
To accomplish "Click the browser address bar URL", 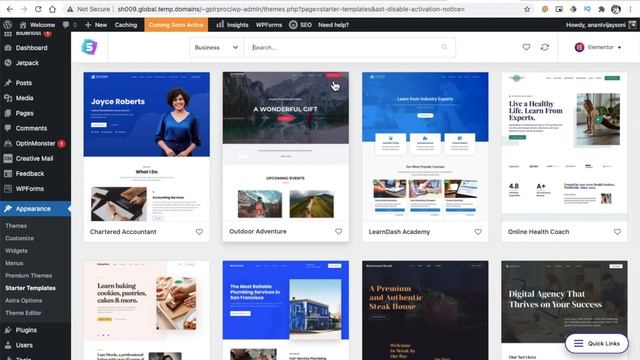I will click(291, 9).
